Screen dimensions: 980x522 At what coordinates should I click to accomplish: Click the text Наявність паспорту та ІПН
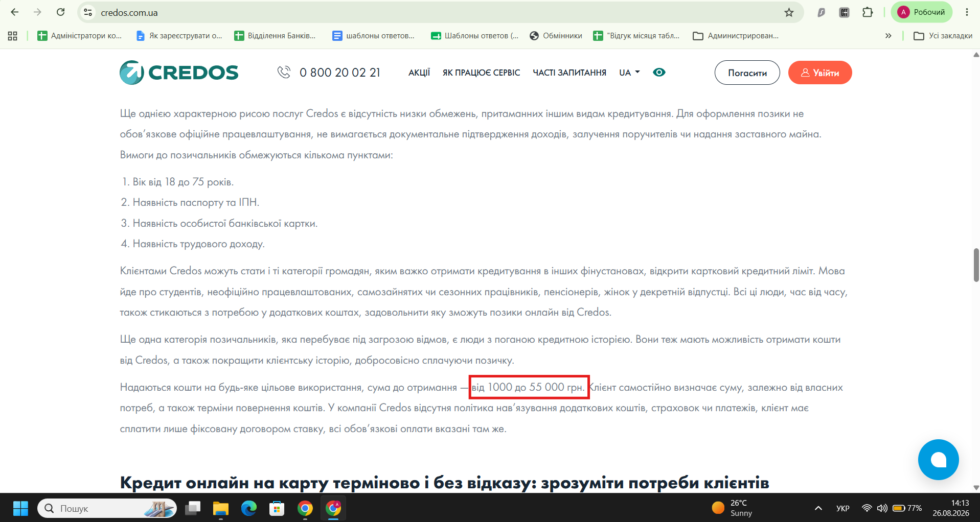(x=196, y=202)
